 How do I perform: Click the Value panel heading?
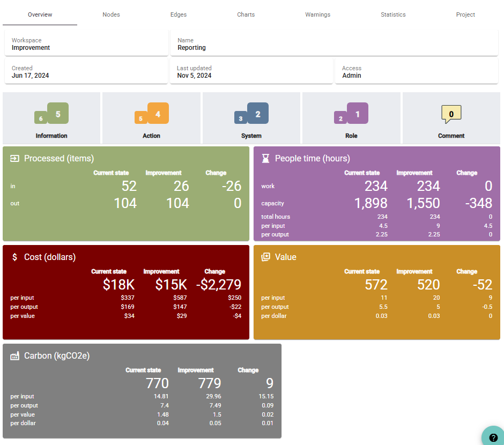point(285,257)
